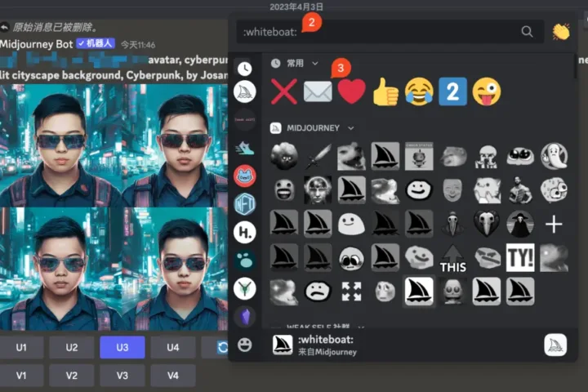Pick the blue number 2 emoji
The height and width of the screenshot is (392, 588).
click(452, 91)
